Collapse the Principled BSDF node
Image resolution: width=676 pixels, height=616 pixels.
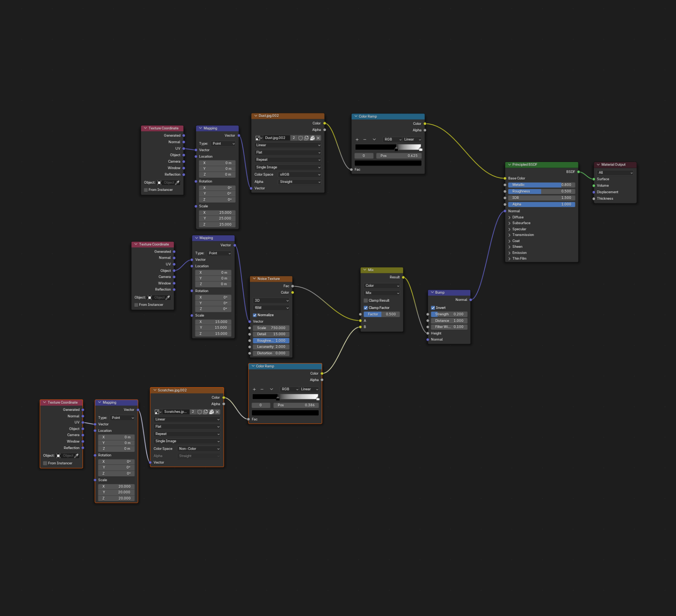(x=510, y=164)
